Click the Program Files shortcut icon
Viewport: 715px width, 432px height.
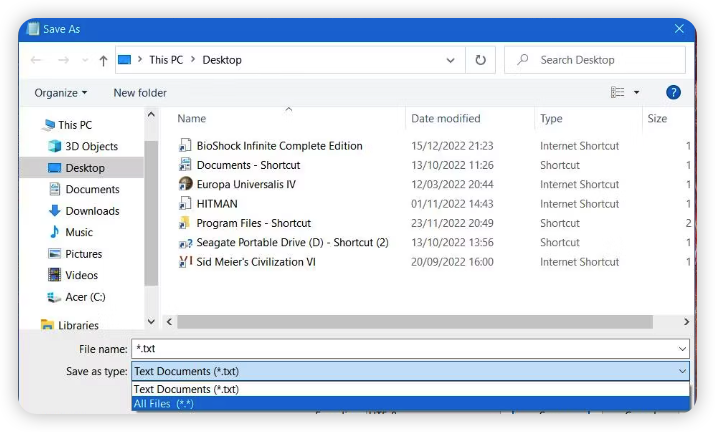pos(185,223)
